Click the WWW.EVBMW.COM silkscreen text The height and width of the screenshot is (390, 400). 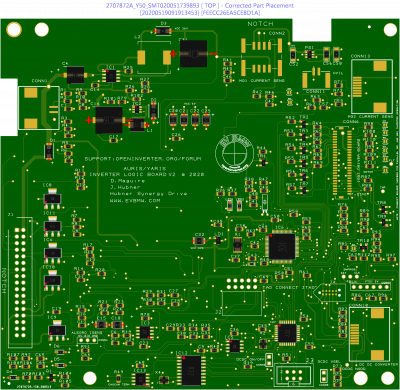135,201
